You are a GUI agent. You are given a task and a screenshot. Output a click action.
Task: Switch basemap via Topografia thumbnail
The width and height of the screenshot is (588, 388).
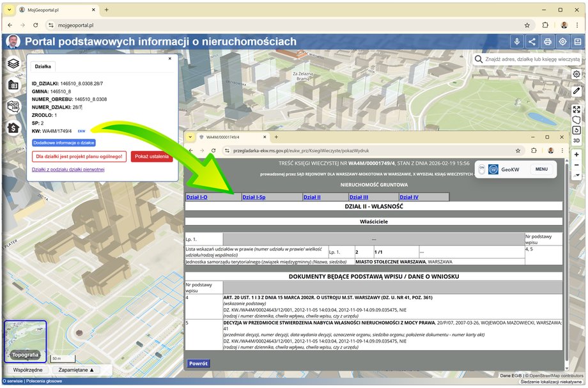coord(26,342)
